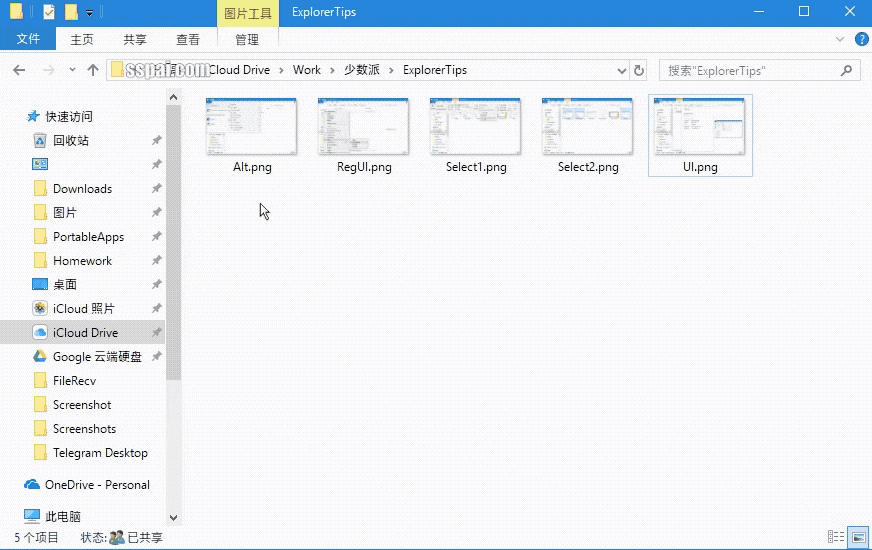Open Screenshots folder in sidebar
The image size is (872, 550).
pos(75,428)
